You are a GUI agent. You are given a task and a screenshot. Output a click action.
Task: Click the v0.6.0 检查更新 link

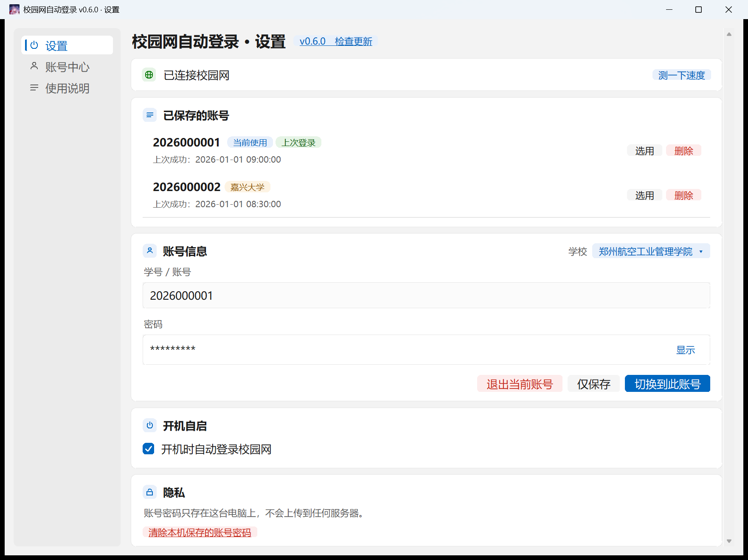pyautogui.click(x=336, y=41)
